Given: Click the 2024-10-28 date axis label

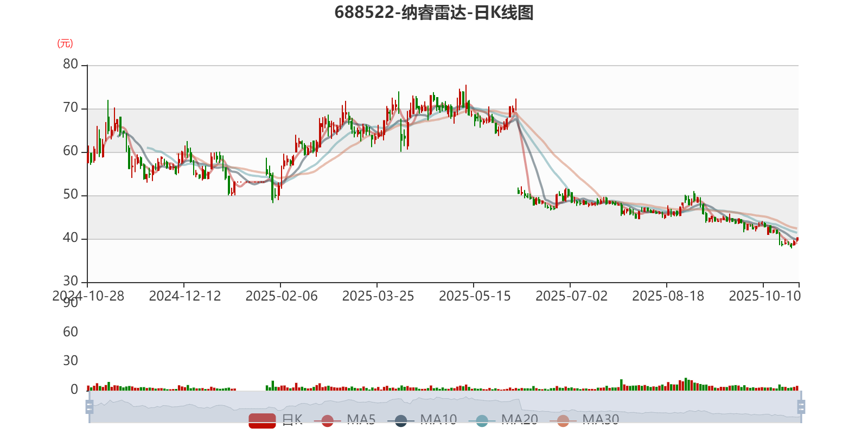Looking at the screenshot, I should (x=88, y=296).
